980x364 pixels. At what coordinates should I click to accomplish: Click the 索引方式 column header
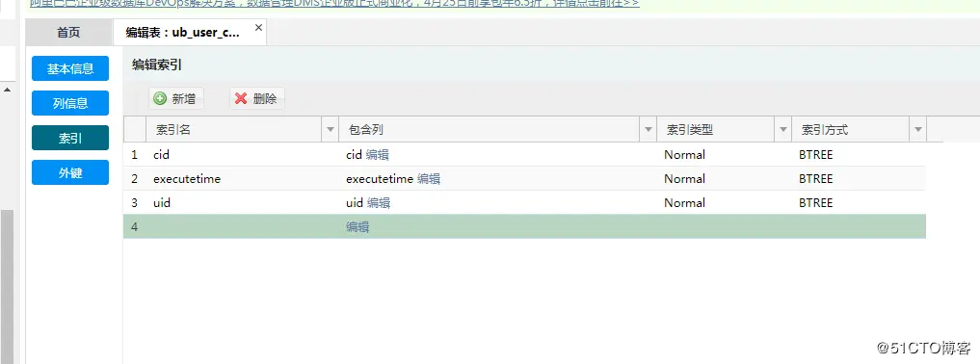(x=851, y=130)
